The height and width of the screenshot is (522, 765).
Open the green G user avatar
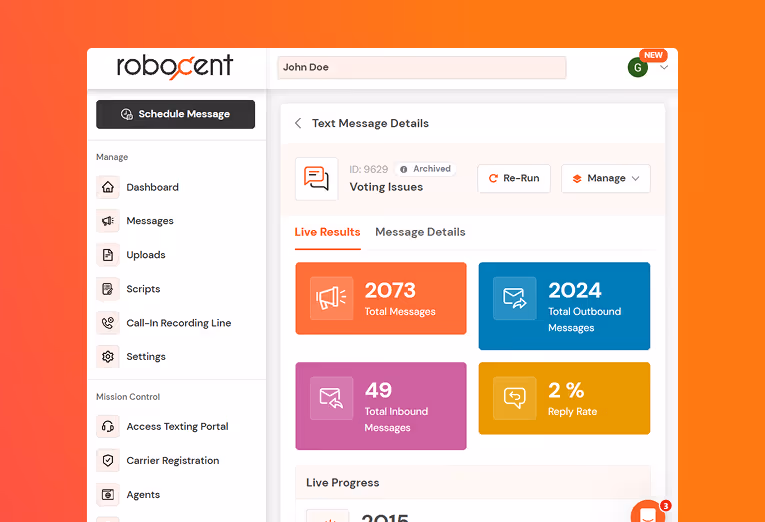pos(638,67)
